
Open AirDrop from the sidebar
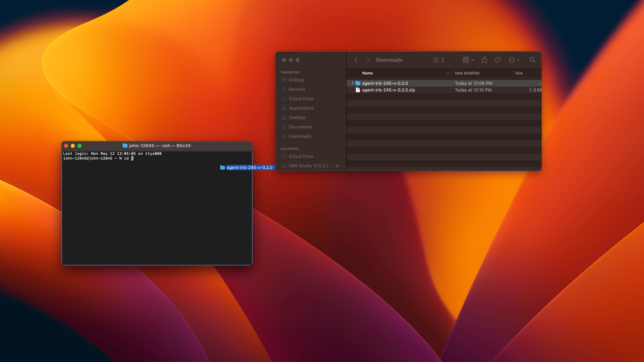[296, 80]
